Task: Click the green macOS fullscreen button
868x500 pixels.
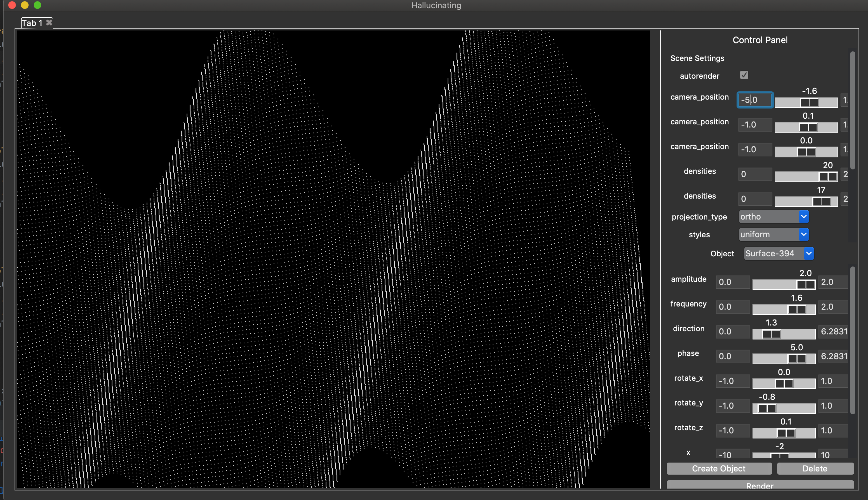Action: coord(37,5)
